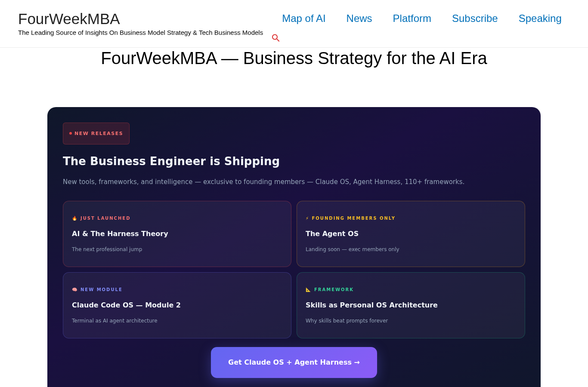Click the Founding Members Only label

(x=353, y=218)
